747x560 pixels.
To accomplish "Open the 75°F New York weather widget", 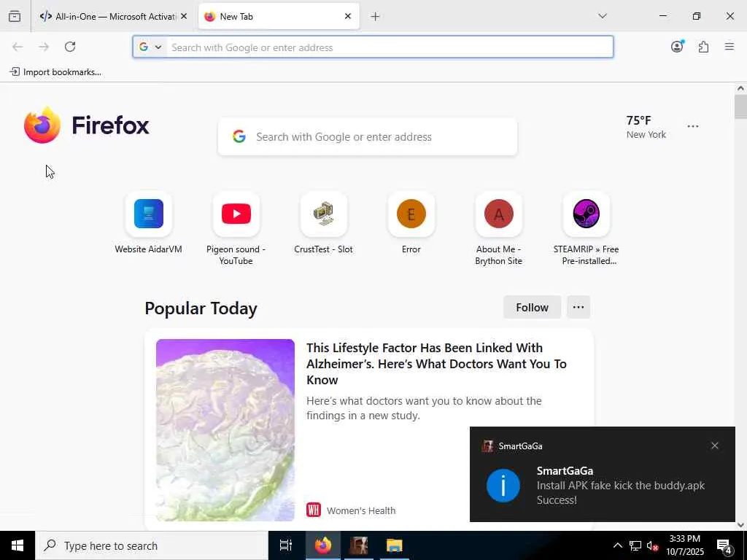I will pos(646,127).
